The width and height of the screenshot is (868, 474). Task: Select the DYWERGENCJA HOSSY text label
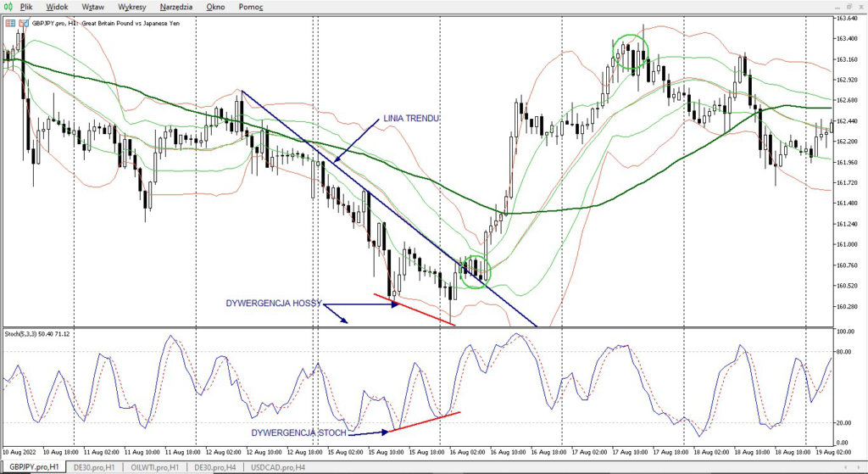[270, 303]
